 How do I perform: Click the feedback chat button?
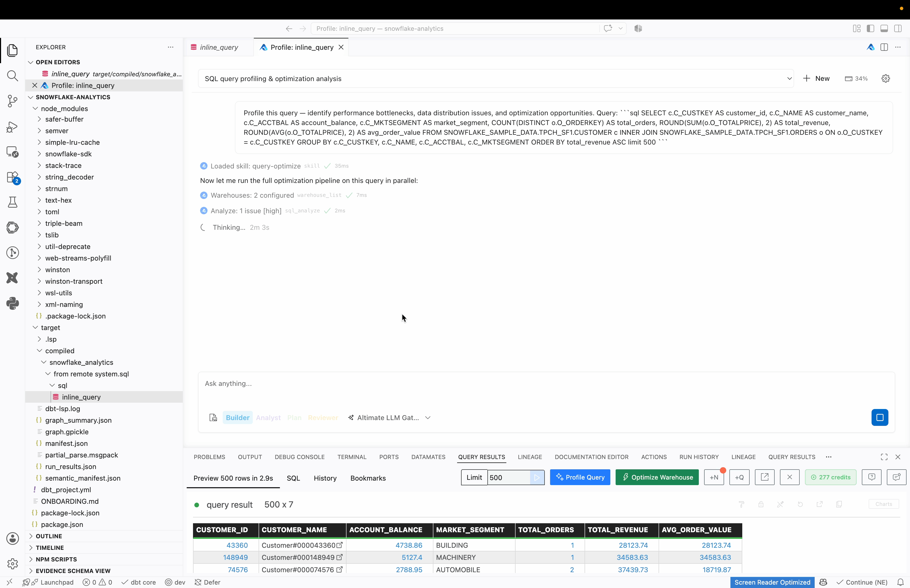pyautogui.click(x=896, y=477)
